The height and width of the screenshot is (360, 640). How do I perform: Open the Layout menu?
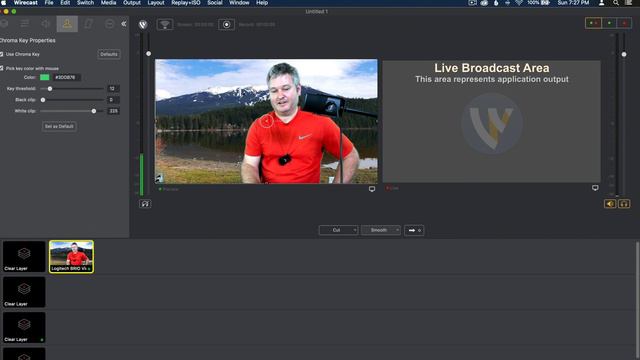tap(156, 3)
